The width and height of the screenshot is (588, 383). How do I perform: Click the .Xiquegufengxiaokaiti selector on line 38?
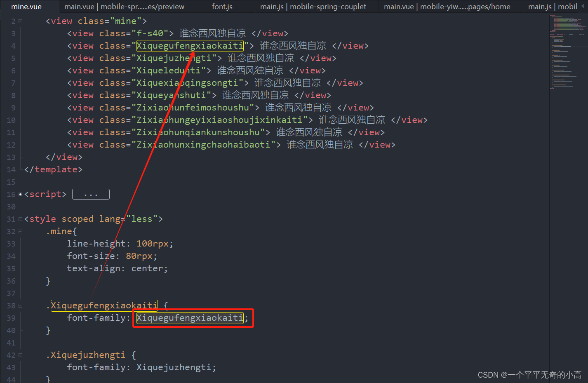pos(101,305)
